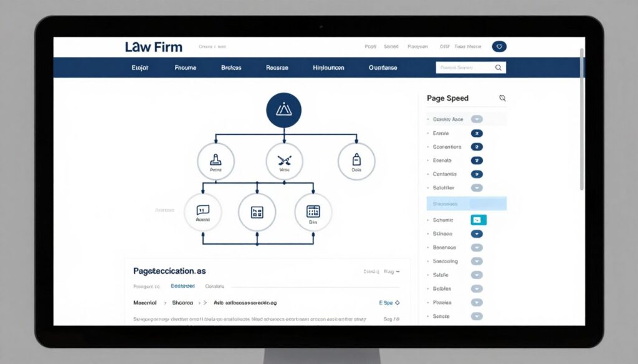Open the Pnoume navigation item
The image size is (638, 364).
coord(186,68)
